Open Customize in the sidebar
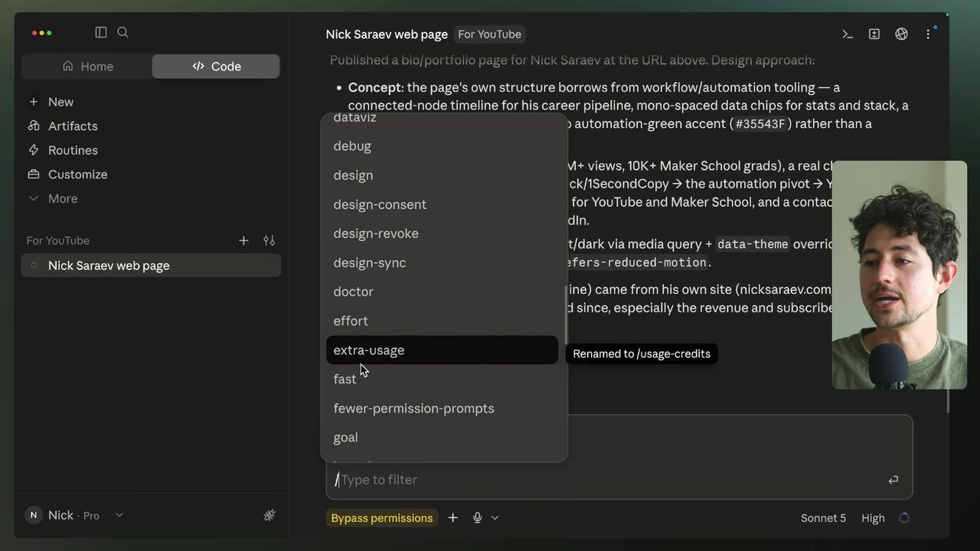 67,174
